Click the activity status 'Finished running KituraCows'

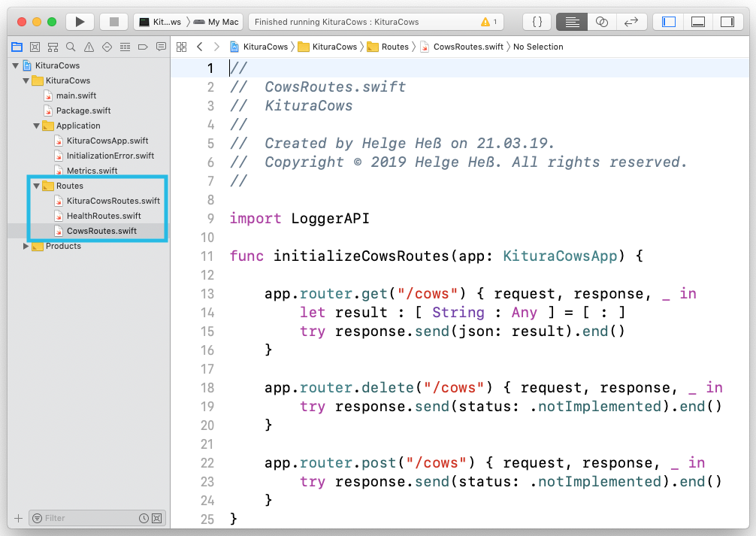point(337,22)
